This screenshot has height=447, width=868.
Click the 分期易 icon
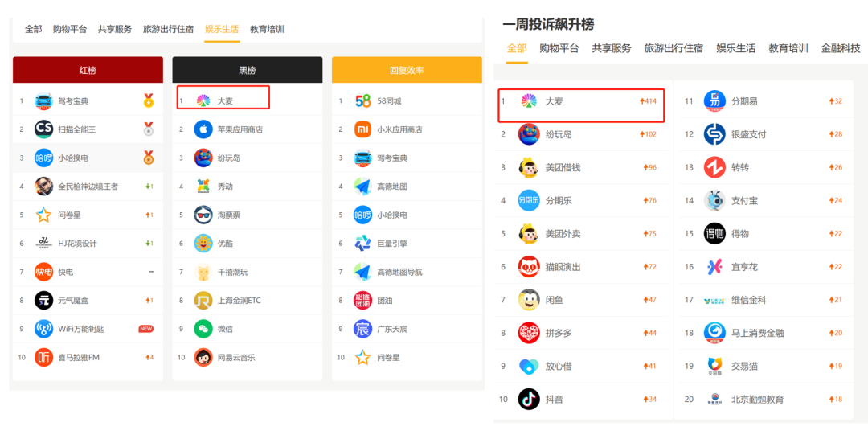[x=714, y=101]
